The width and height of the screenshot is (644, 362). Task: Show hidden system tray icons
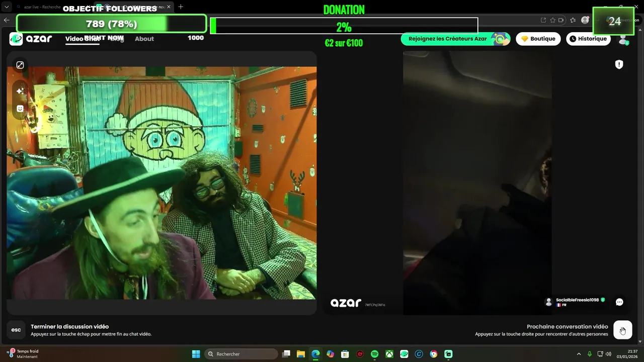tap(579, 354)
